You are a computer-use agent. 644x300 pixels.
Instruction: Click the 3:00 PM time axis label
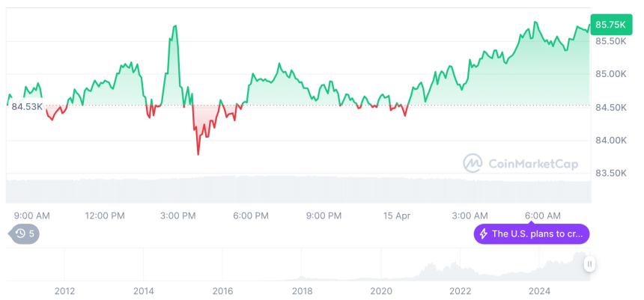178,215
